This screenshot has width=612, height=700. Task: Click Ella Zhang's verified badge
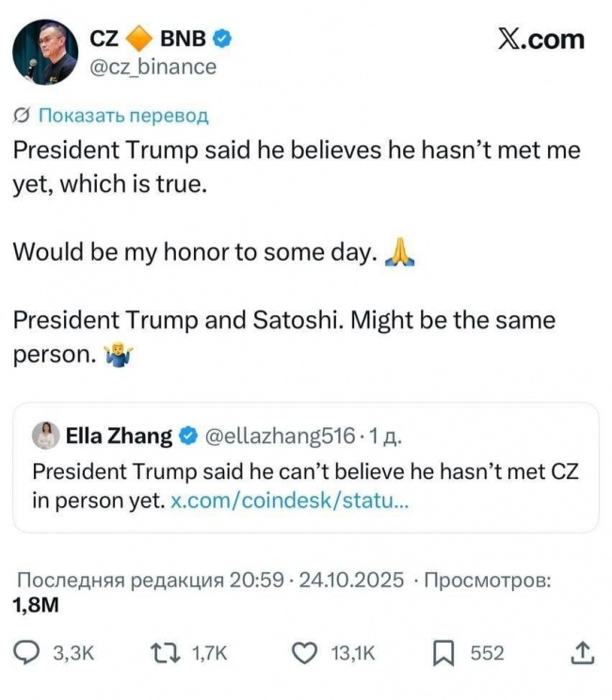(187, 436)
